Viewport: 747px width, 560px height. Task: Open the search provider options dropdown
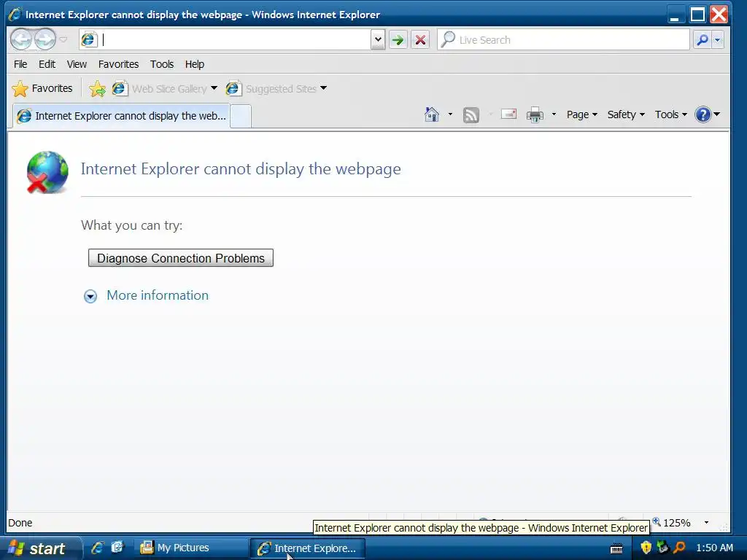(x=718, y=39)
